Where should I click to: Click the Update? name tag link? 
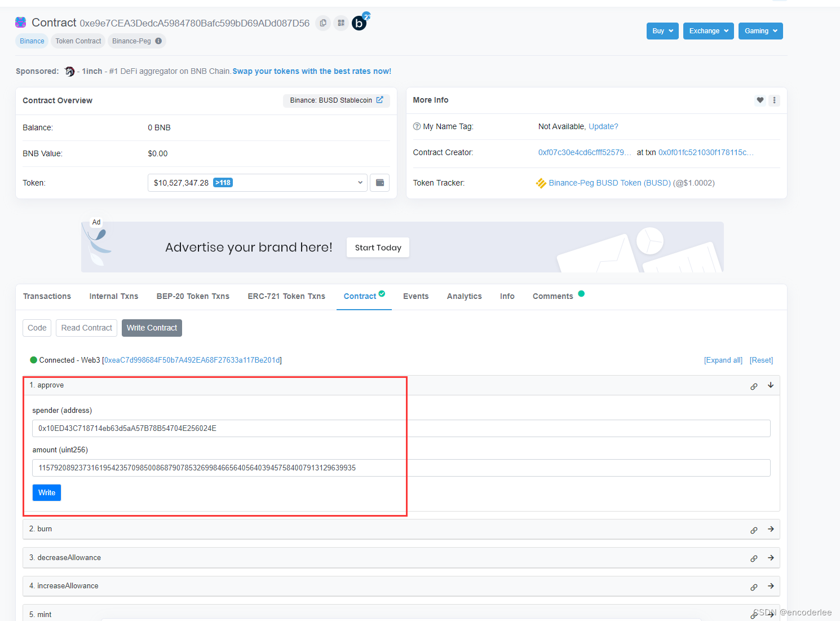603,126
